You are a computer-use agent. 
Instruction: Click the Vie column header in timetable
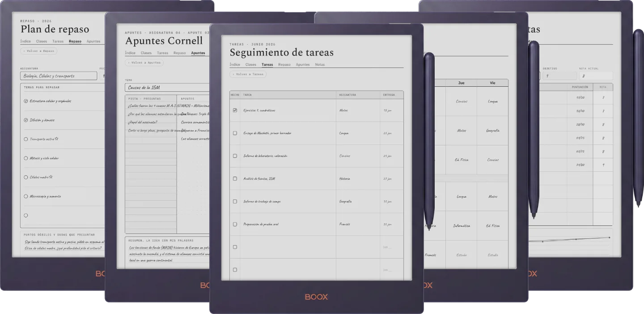(492, 83)
